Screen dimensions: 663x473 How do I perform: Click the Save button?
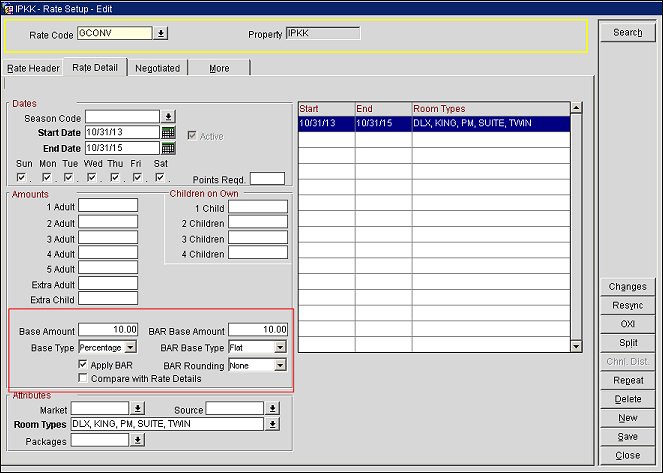point(628,437)
